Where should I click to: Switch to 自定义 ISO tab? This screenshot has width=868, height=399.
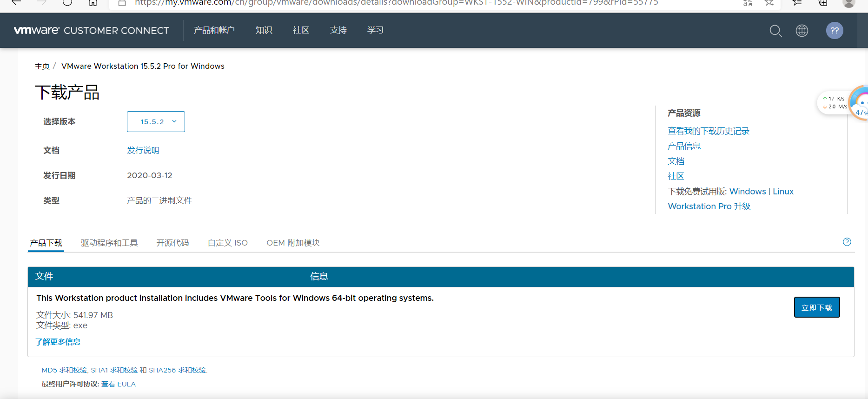pos(228,243)
